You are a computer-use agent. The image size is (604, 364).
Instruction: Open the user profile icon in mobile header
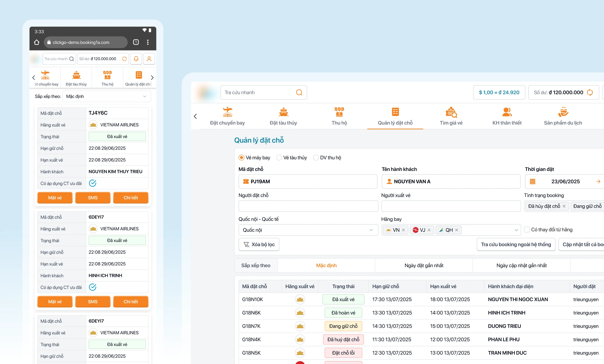(149, 59)
